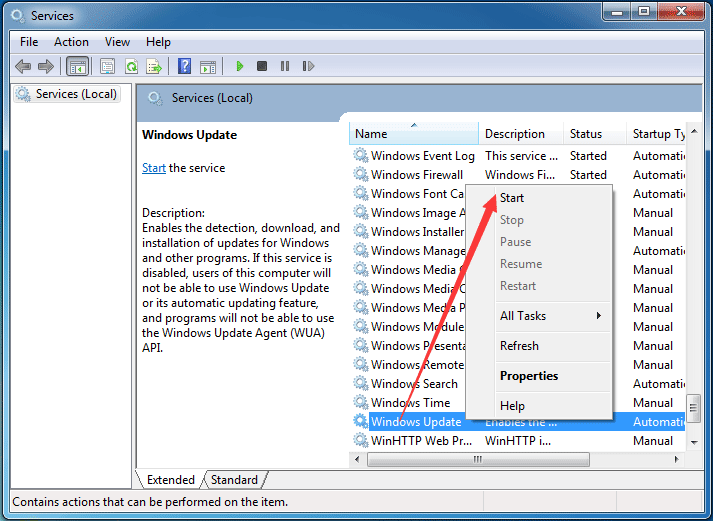Select the Windows Search service row
Screen dimensions: 713x521
[x=518, y=384]
